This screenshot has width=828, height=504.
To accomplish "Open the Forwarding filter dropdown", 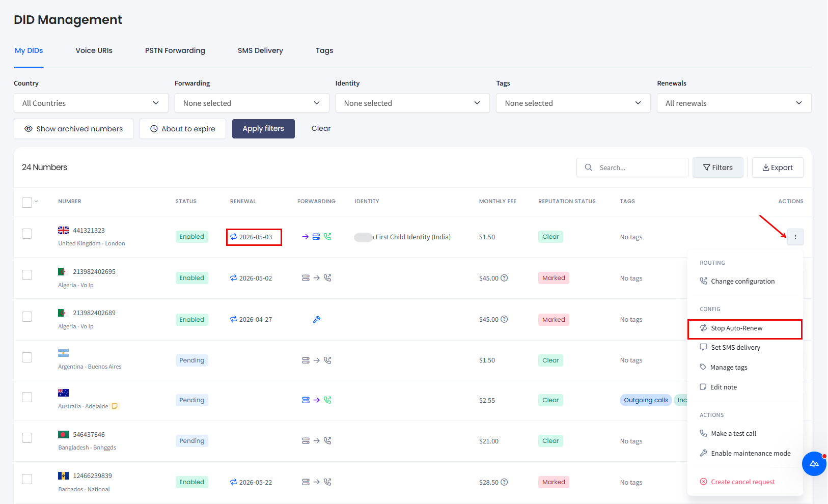I will pos(252,103).
